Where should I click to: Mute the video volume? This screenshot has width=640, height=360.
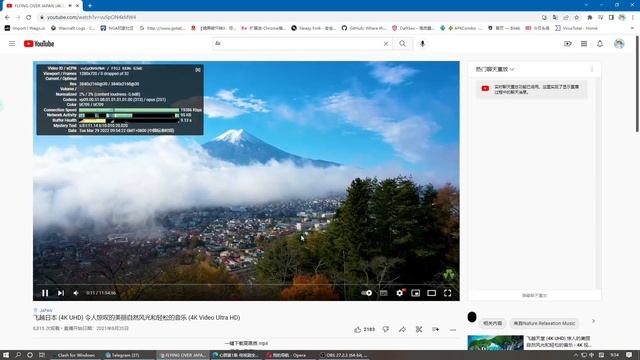pyautogui.click(x=76, y=293)
